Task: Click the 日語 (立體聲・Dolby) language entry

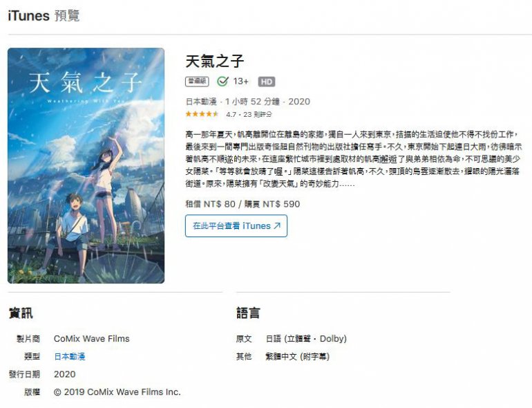Action: 306,339
